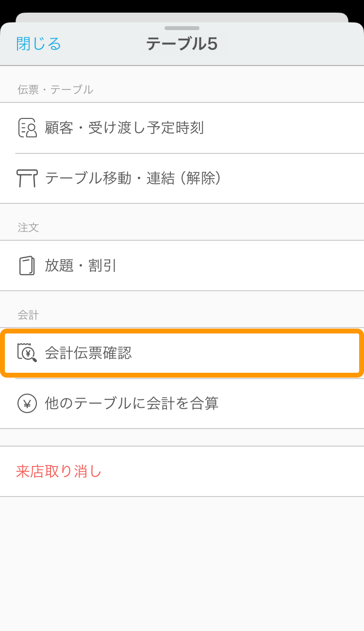Tap the 注文 section header
This screenshot has height=631, width=364.
(28, 227)
